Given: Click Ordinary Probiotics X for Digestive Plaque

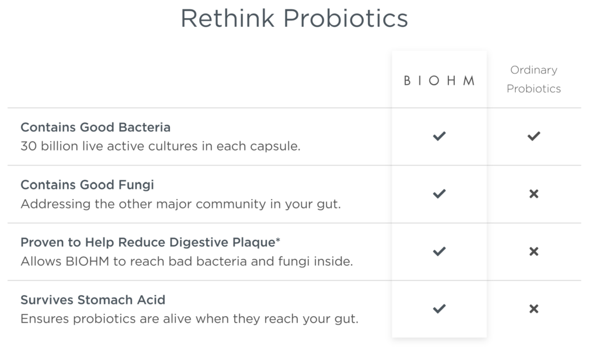Looking at the screenshot, I should tap(534, 251).
